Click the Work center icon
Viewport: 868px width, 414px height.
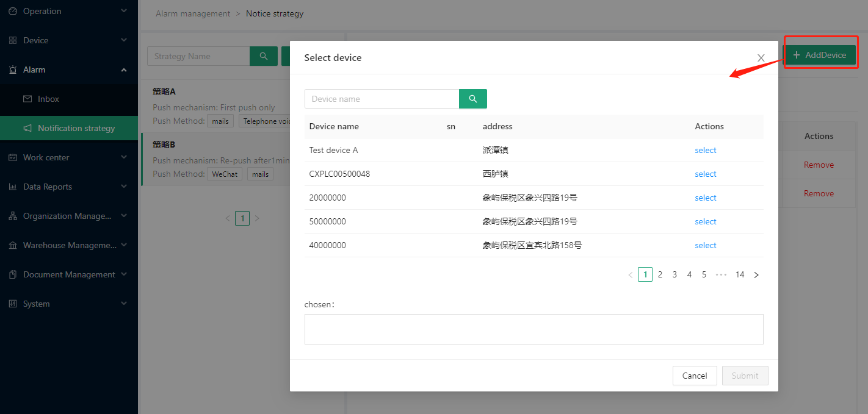13,157
